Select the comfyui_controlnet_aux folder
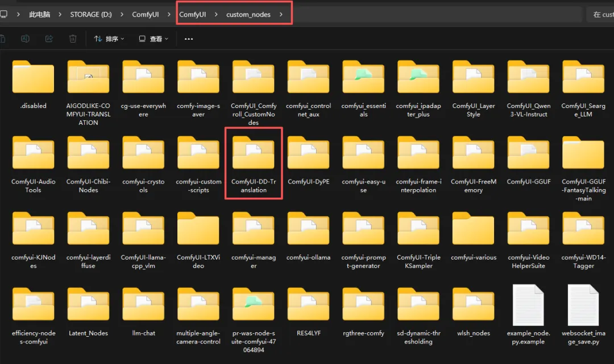The image size is (614, 364). click(x=309, y=77)
